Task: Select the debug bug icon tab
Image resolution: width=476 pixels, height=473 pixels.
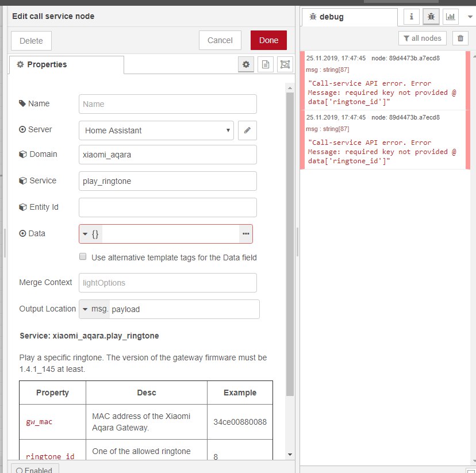Action: [x=431, y=17]
